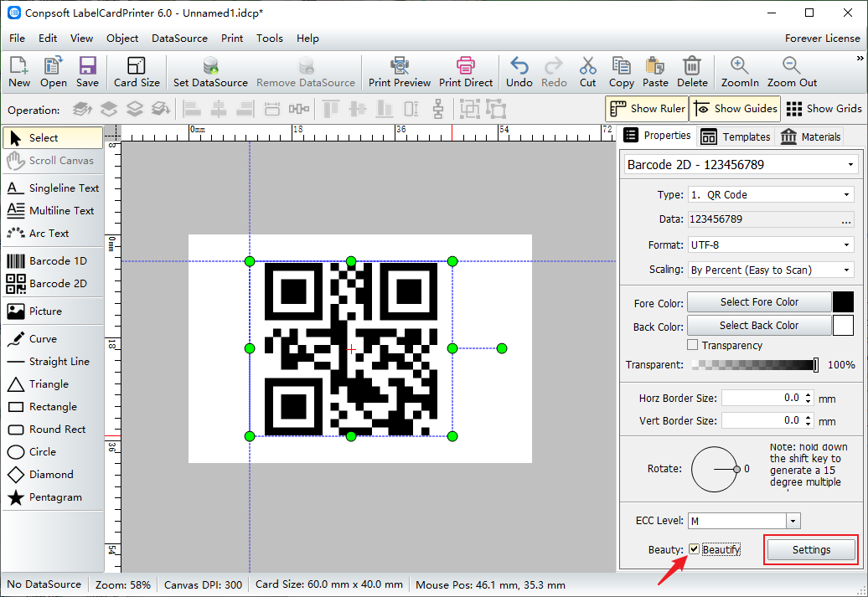Toggle Show Ruler

[647, 109]
